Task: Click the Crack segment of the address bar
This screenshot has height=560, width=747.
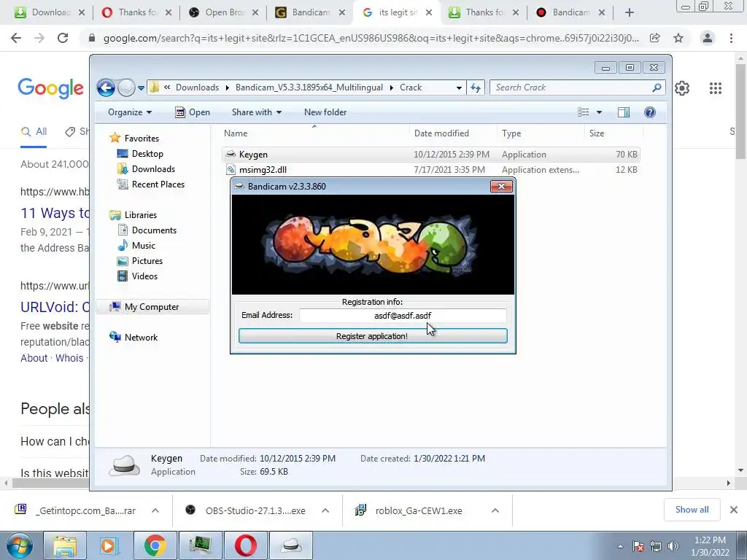Action: coord(411,87)
